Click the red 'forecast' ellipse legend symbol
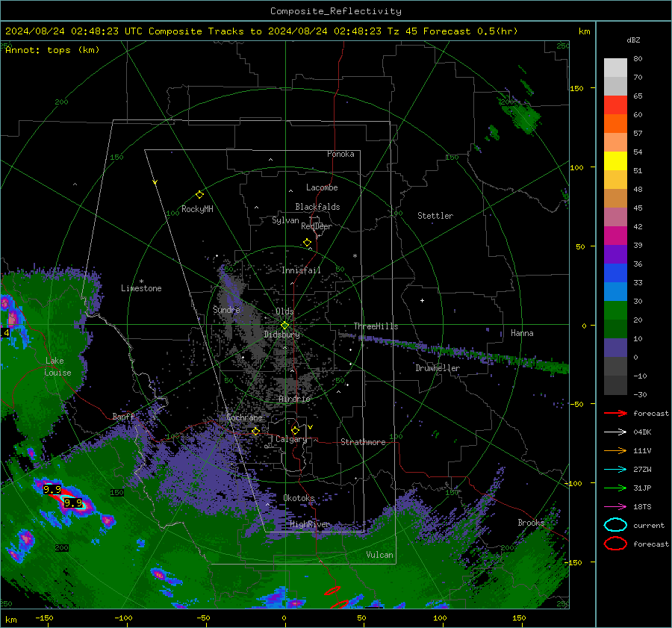 [x=615, y=544]
